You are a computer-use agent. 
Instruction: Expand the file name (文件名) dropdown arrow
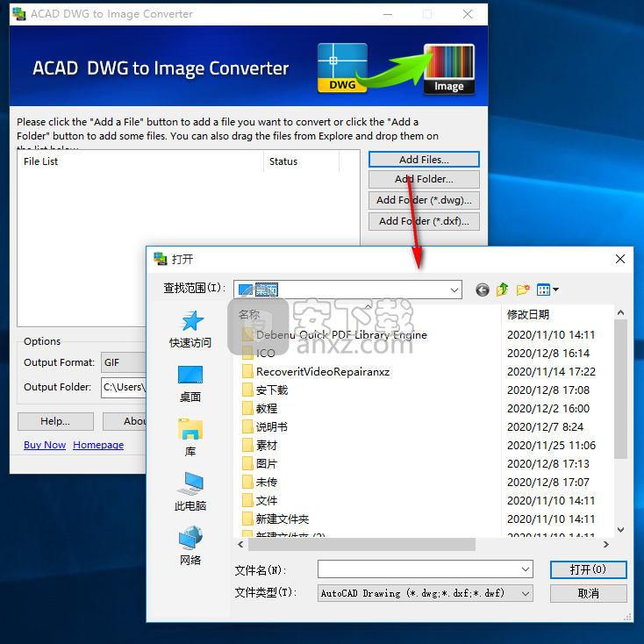point(526,569)
